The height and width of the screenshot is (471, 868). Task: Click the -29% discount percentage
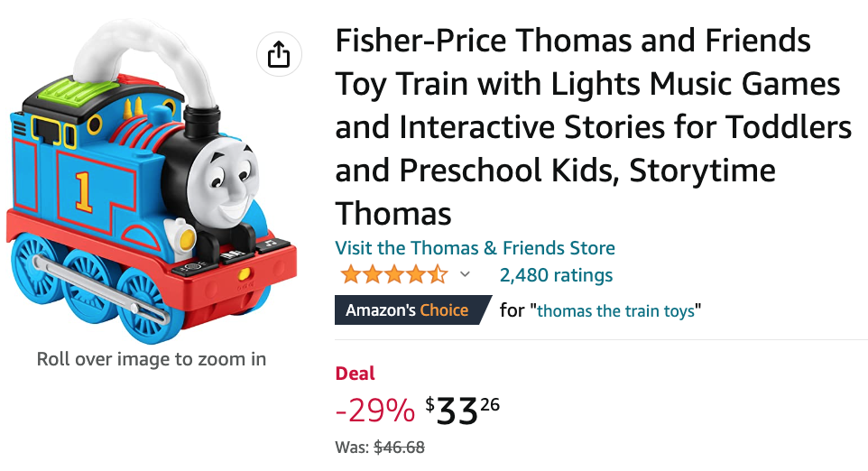374,411
